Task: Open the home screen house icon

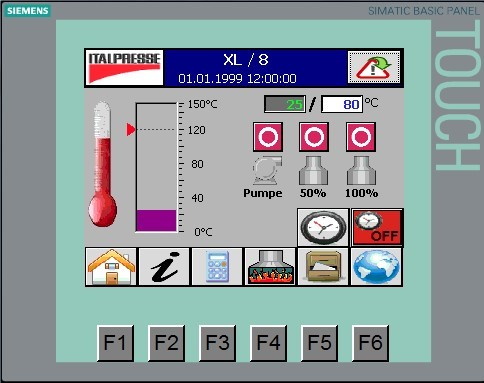Action: (x=111, y=267)
